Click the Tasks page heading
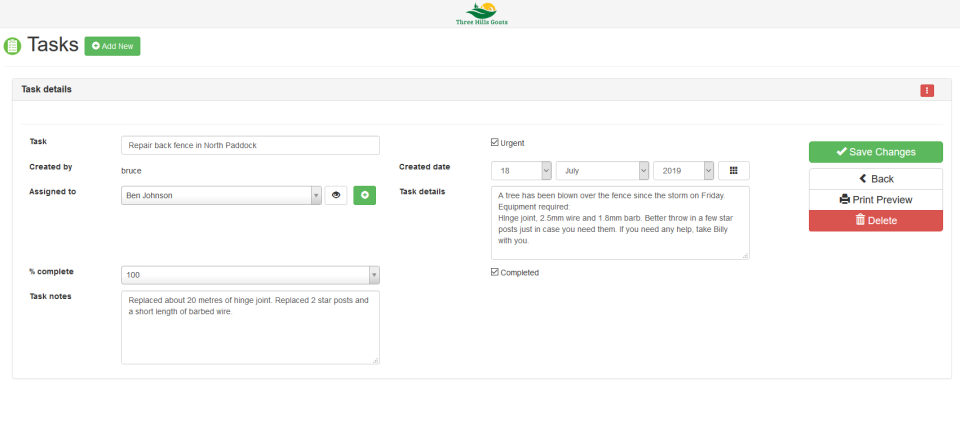The height and width of the screenshot is (446, 960). (x=53, y=45)
